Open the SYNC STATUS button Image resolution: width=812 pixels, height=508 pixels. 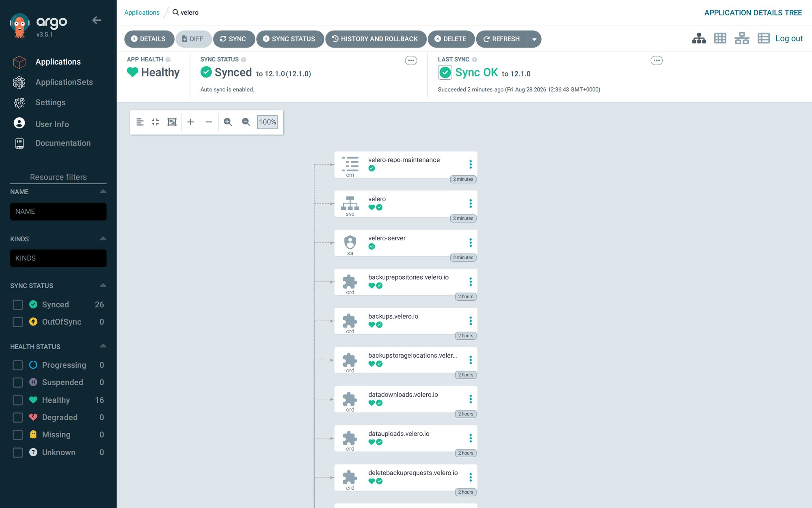290,39
